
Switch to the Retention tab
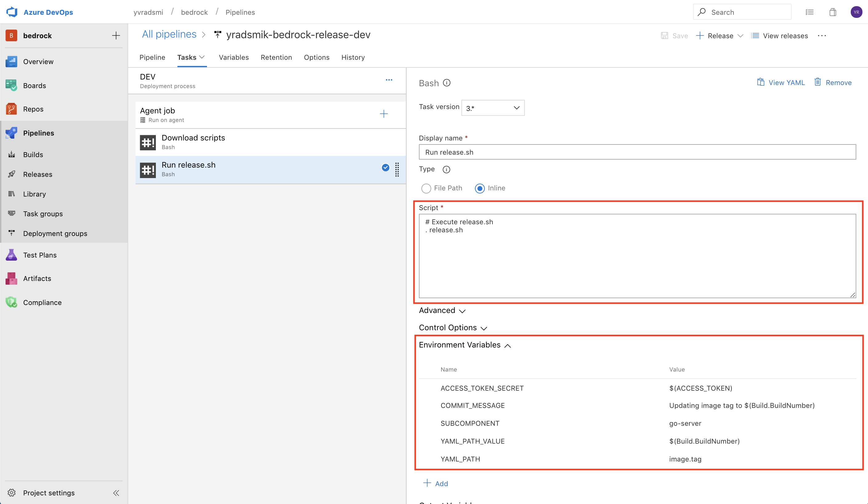pyautogui.click(x=276, y=57)
